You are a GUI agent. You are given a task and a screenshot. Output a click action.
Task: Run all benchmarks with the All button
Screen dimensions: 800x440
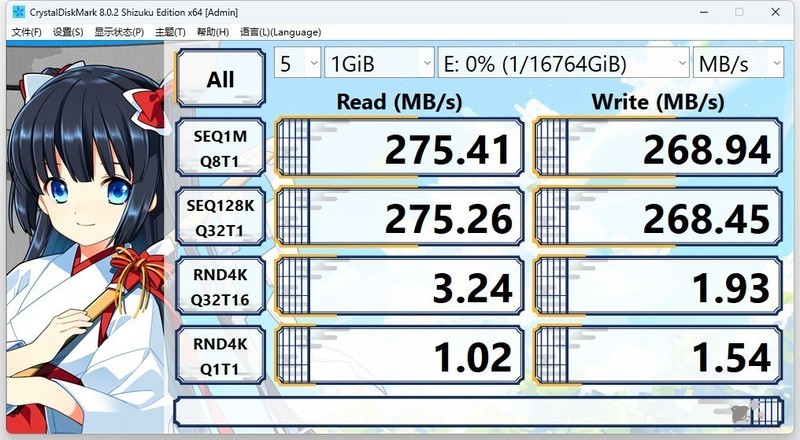pos(220,78)
